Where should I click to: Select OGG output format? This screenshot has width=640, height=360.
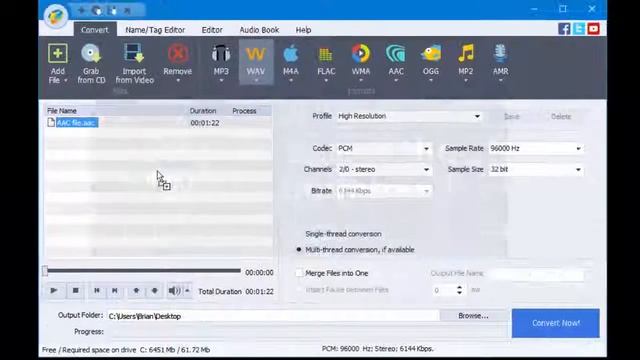tap(431, 62)
